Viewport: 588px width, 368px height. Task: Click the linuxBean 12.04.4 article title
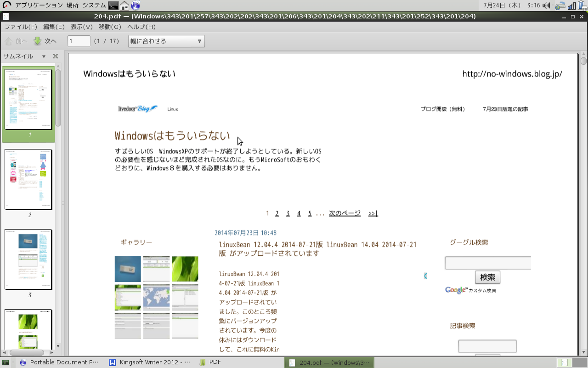pyautogui.click(x=318, y=249)
